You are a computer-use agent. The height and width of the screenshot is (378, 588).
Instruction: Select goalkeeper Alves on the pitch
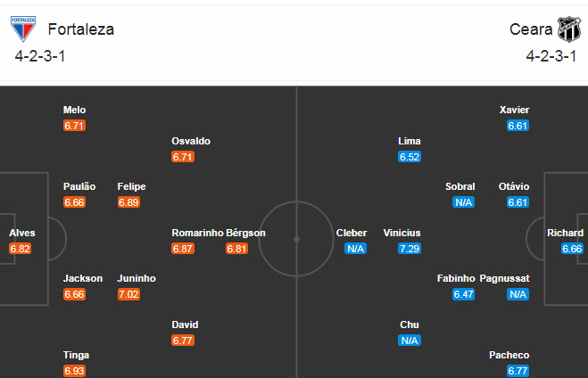(x=22, y=233)
